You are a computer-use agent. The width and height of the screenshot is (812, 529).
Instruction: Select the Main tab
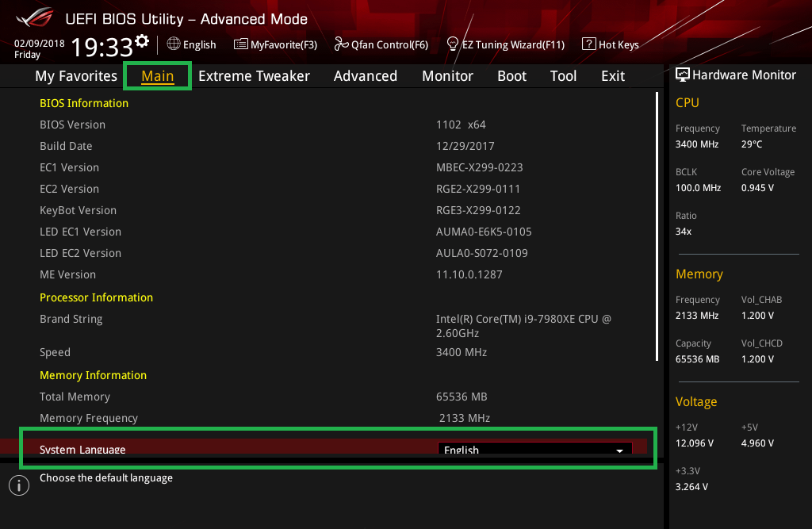(x=158, y=76)
